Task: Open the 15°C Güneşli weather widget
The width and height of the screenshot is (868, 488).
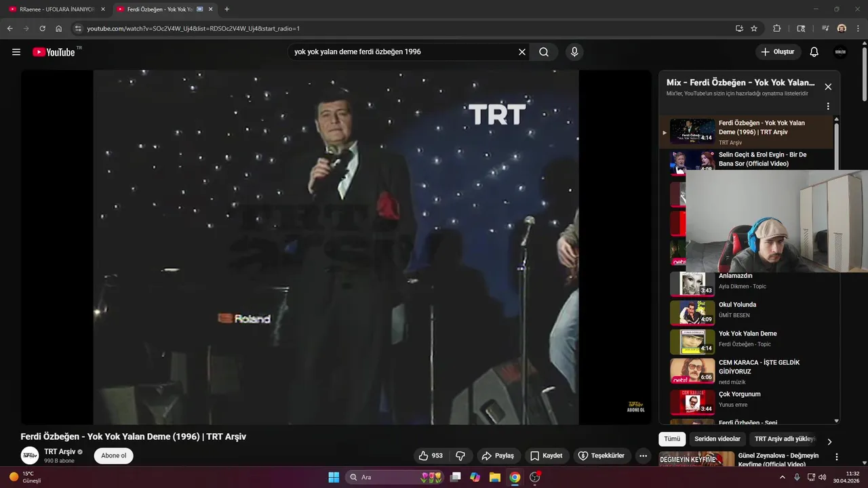Action: [26, 477]
